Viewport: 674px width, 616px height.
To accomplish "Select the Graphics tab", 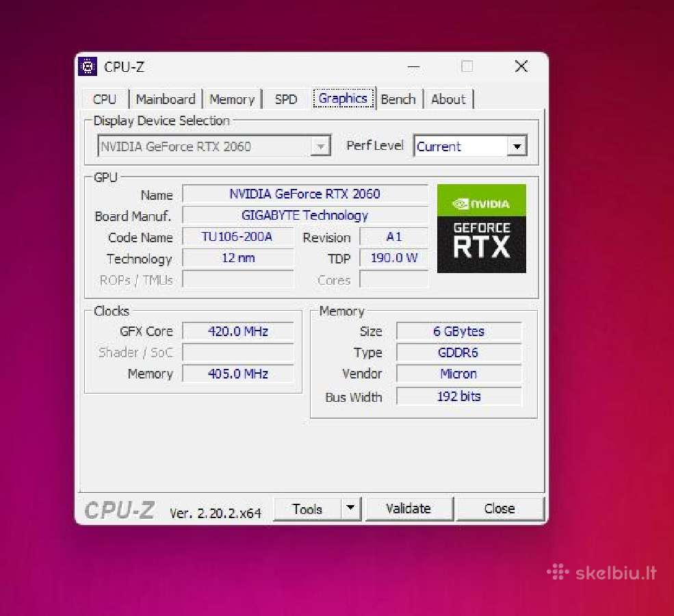I will tap(343, 99).
